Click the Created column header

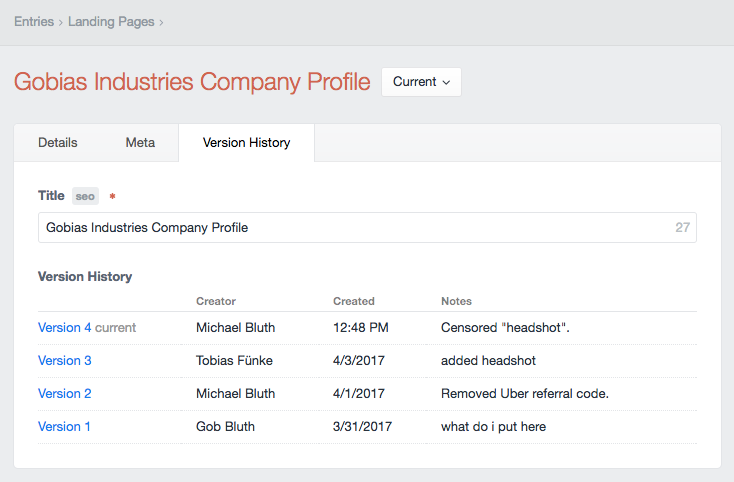point(354,301)
